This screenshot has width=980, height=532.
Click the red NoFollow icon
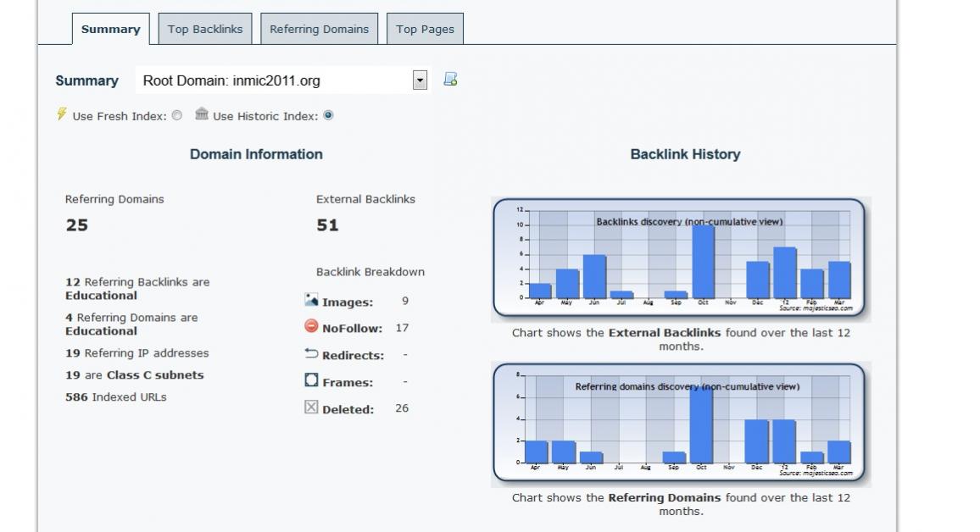coord(311,326)
